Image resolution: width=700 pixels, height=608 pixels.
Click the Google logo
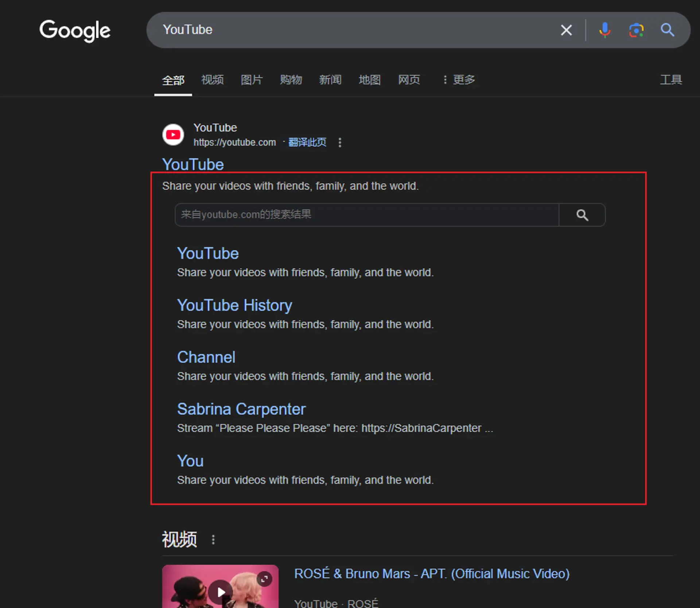coord(75,30)
